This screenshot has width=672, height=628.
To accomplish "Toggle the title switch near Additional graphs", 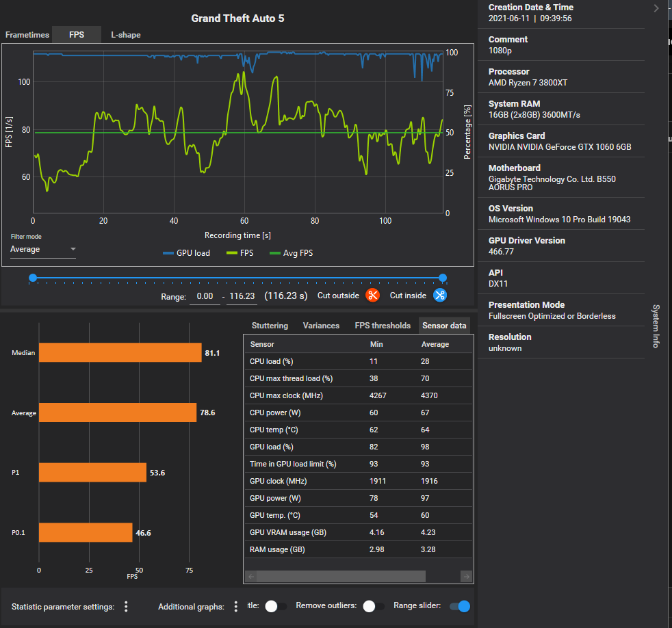I will click(276, 606).
